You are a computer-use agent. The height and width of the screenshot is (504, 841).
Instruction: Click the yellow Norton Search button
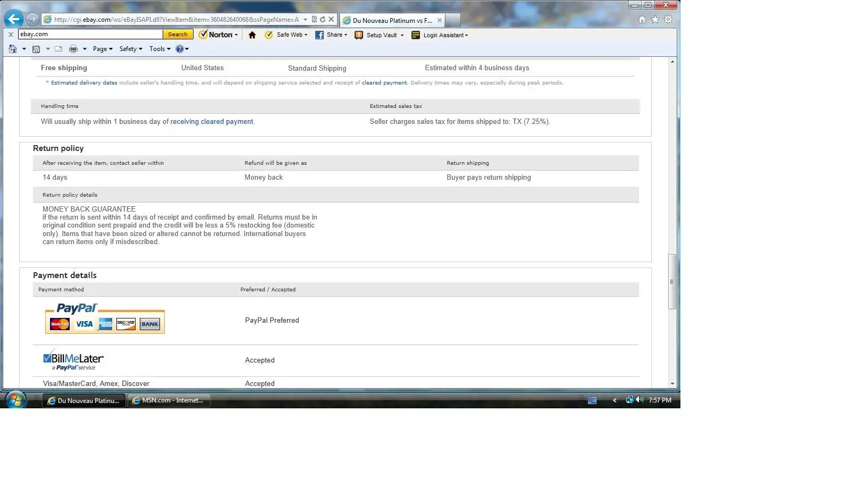pyautogui.click(x=178, y=34)
